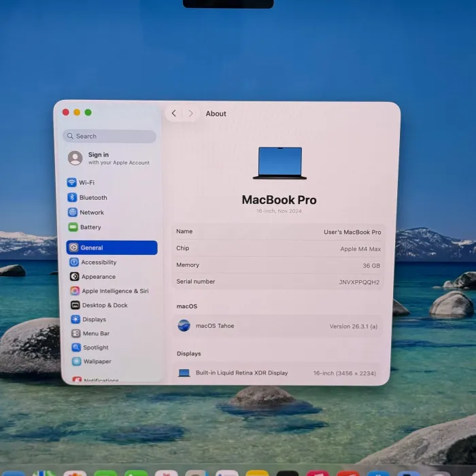Go back using the left chevron
The image size is (476, 476).
tap(174, 114)
